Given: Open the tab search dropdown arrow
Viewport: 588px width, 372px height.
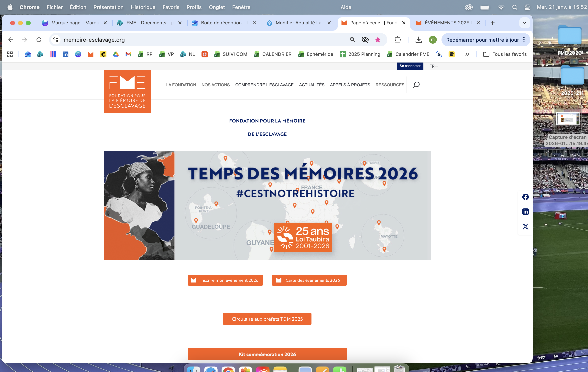Looking at the screenshot, I should click(x=525, y=23).
